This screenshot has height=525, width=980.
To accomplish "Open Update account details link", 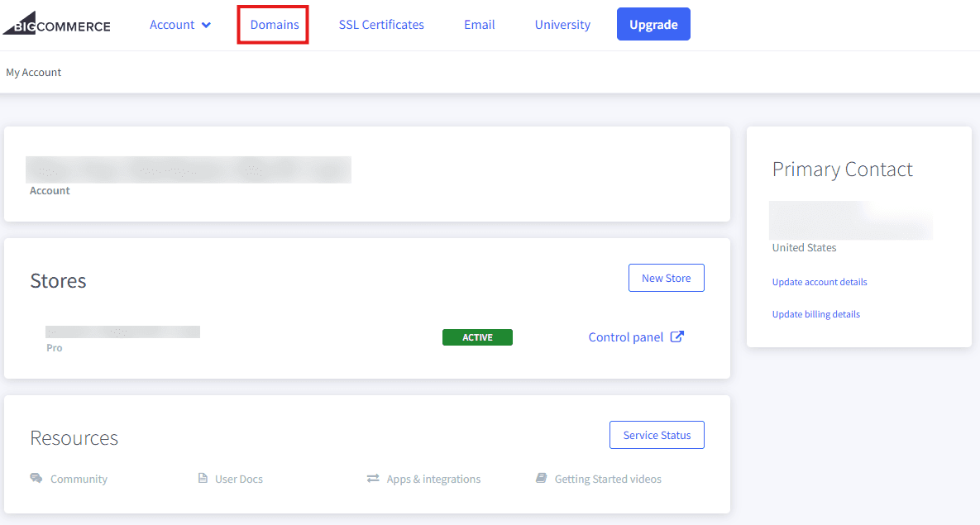I will point(820,282).
